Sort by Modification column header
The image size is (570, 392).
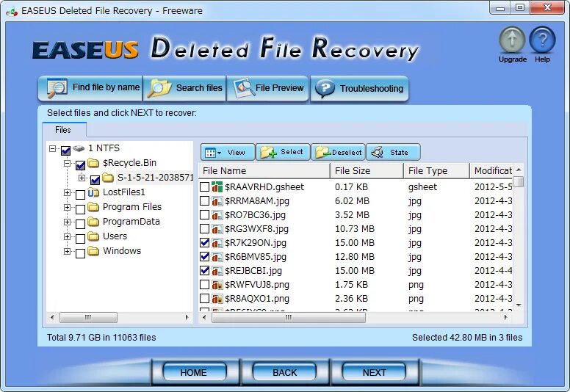[x=492, y=171]
